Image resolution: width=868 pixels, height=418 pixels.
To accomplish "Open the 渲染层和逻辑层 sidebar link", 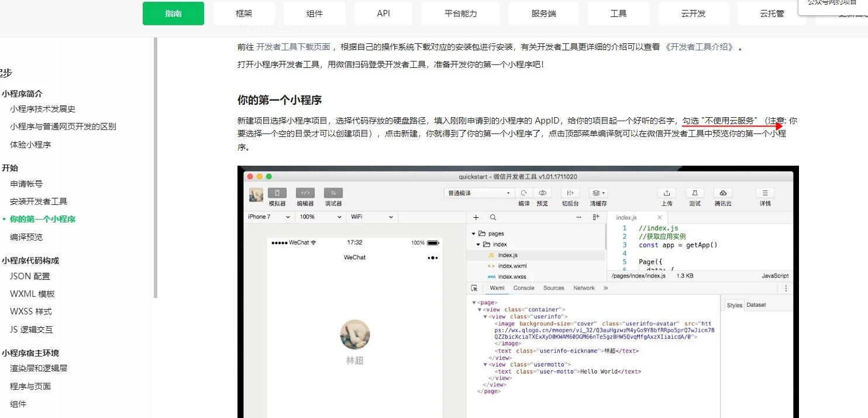I will pyautogui.click(x=39, y=368).
